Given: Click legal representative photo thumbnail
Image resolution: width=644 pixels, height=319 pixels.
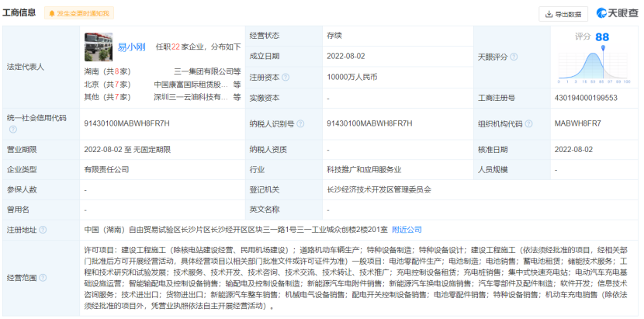Looking at the screenshot, I should [x=99, y=47].
